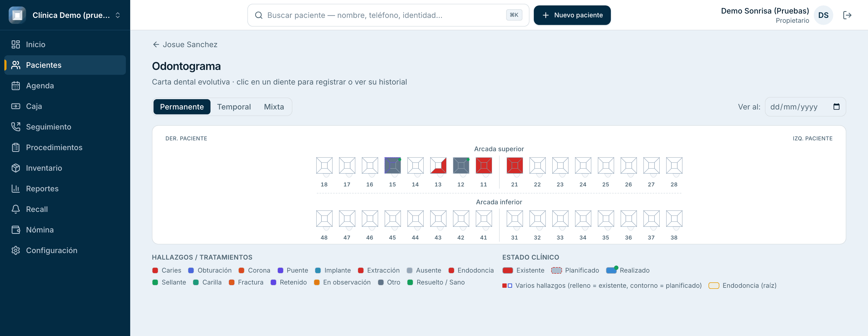Click the Obturación blue swatch
The height and width of the screenshot is (336, 868).
pyautogui.click(x=191, y=270)
